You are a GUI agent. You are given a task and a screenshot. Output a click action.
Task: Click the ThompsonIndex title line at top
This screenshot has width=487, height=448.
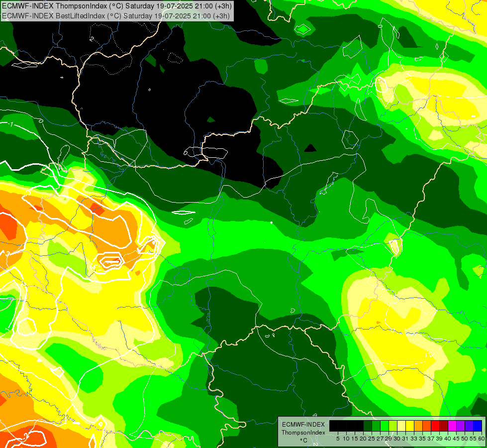pos(117,6)
